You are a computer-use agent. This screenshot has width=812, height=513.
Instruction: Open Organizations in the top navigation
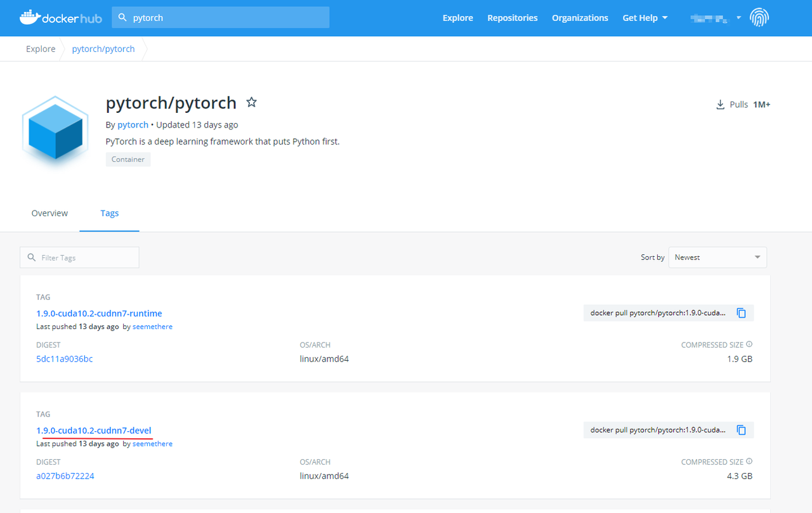click(580, 18)
